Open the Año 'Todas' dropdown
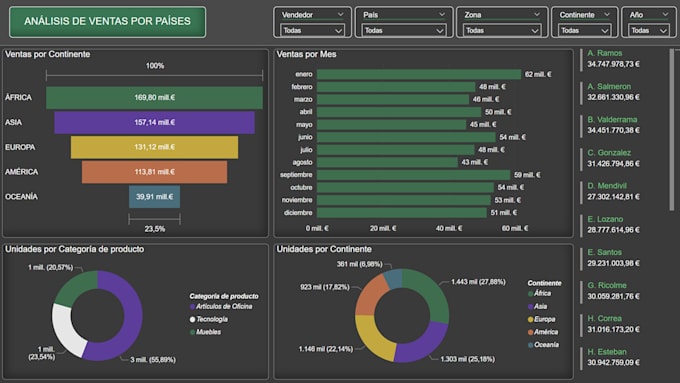The width and height of the screenshot is (680, 383). (649, 30)
